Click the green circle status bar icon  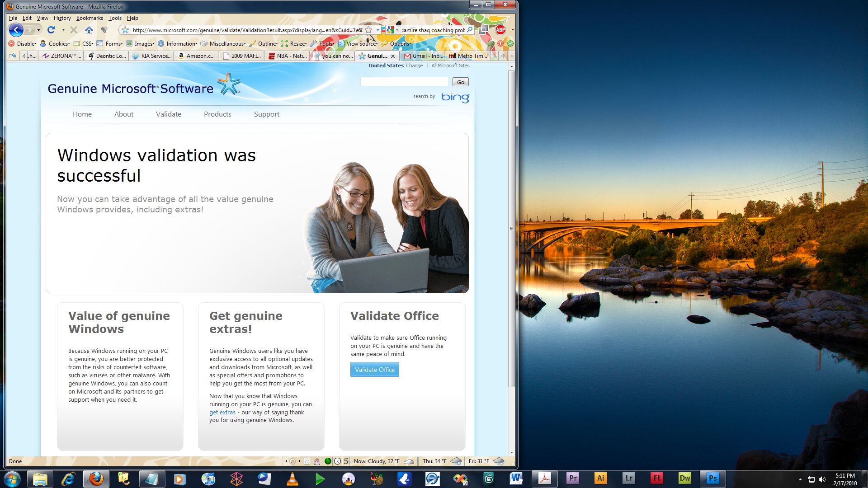tap(328, 461)
